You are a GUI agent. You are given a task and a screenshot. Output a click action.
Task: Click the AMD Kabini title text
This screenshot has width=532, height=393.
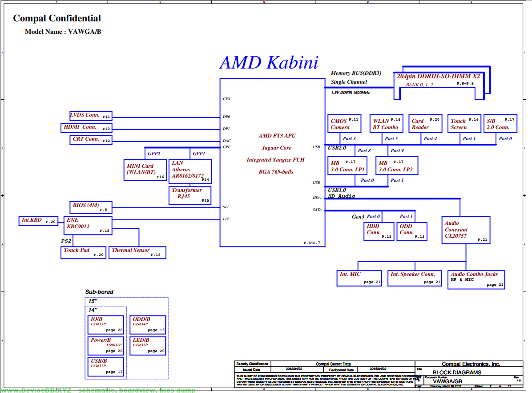coord(269,62)
